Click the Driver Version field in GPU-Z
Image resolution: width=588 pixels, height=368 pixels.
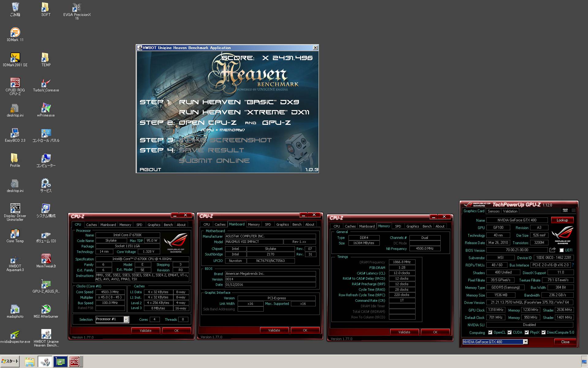tap(530, 302)
